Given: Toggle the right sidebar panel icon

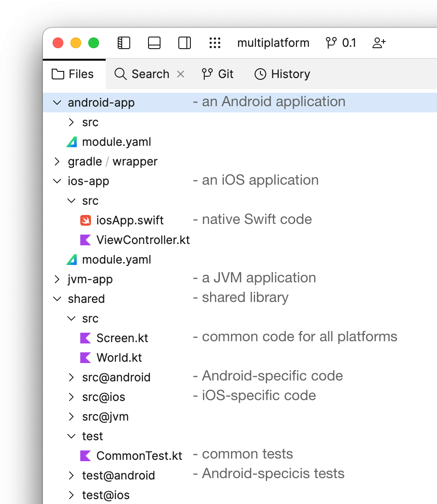Looking at the screenshot, I should pos(185,43).
